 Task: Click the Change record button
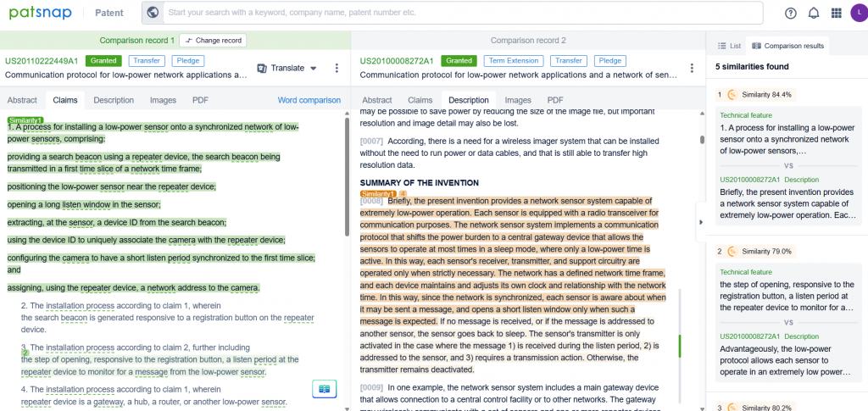click(x=213, y=41)
